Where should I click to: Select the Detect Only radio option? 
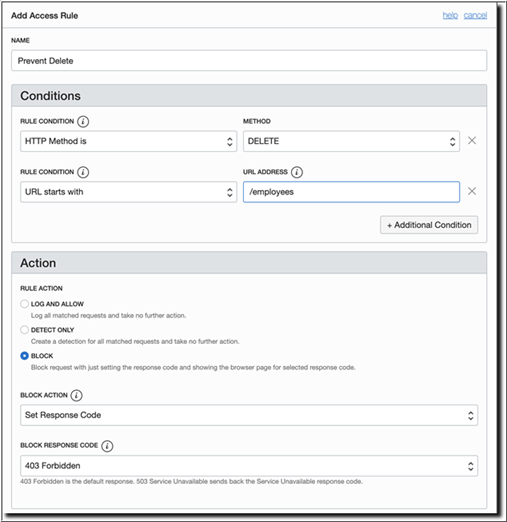[24, 330]
